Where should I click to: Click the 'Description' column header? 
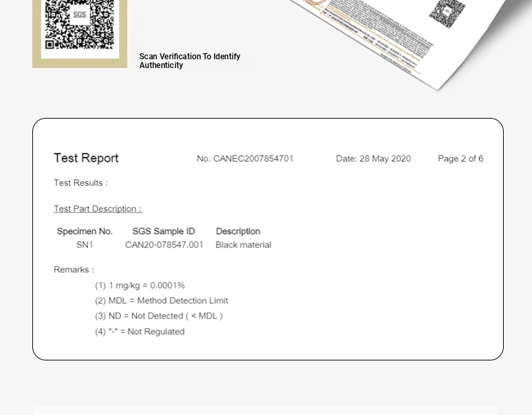238,231
